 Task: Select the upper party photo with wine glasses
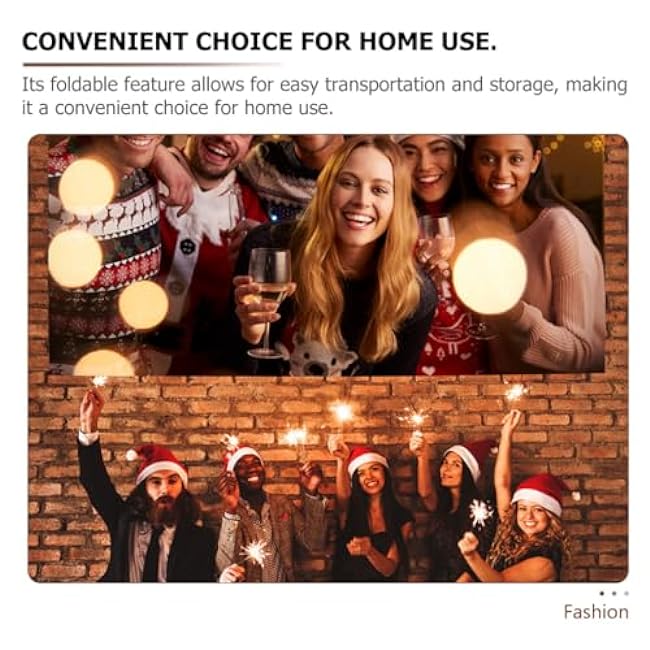[x=326, y=255]
